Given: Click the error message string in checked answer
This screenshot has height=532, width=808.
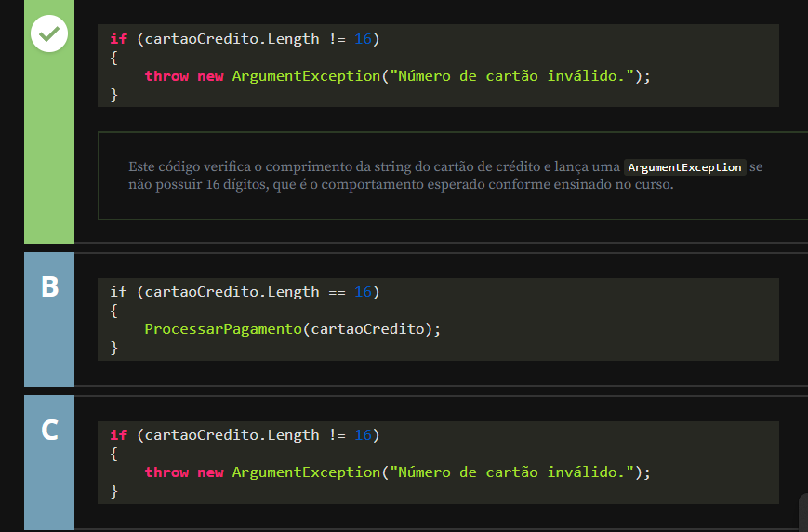Looking at the screenshot, I should pyautogui.click(x=512, y=76).
